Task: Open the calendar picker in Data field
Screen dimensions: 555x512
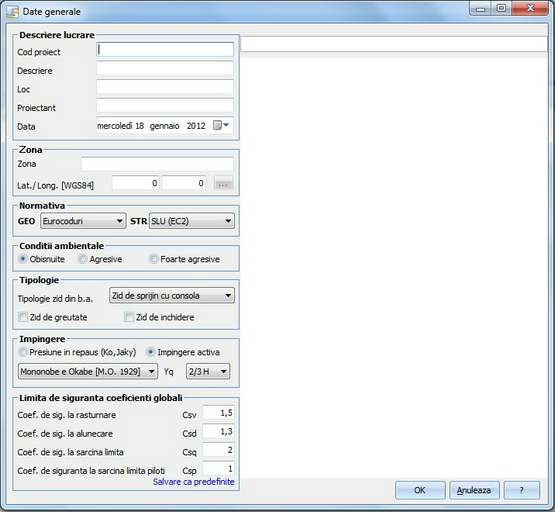Action: pos(221,125)
